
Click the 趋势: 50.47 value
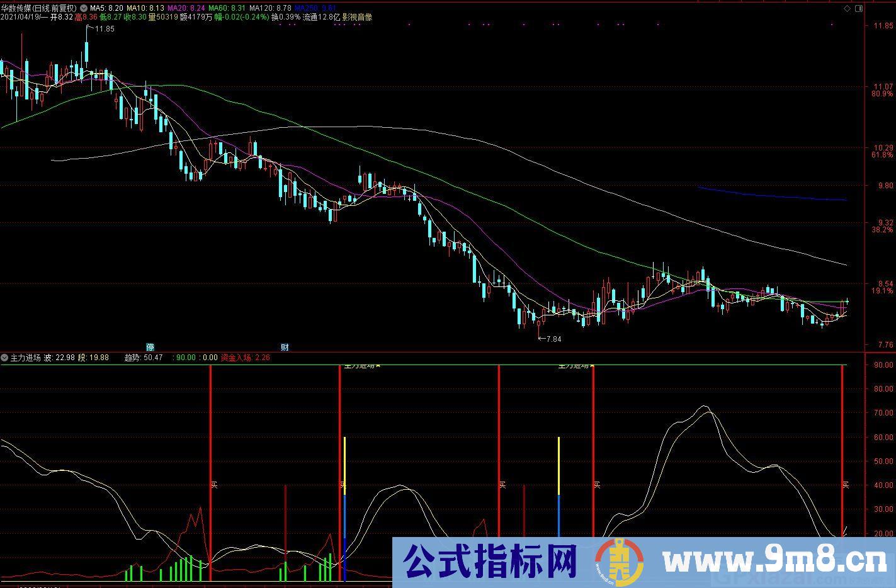[144, 358]
